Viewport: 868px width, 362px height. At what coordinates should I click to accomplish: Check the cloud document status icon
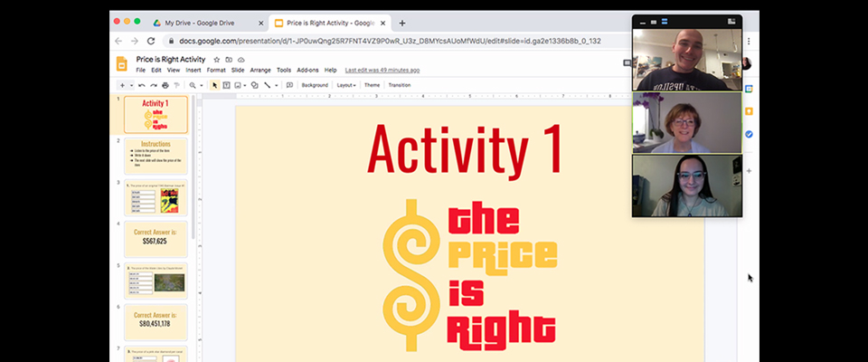pyautogui.click(x=241, y=60)
